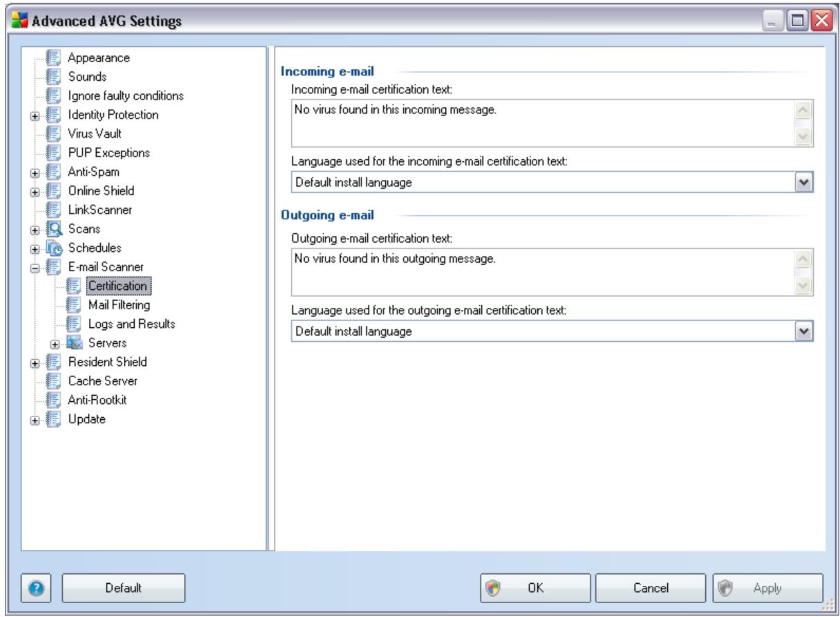The width and height of the screenshot is (840, 617).
Task: Open the incoming e-mail language dropdown
Action: (804, 183)
